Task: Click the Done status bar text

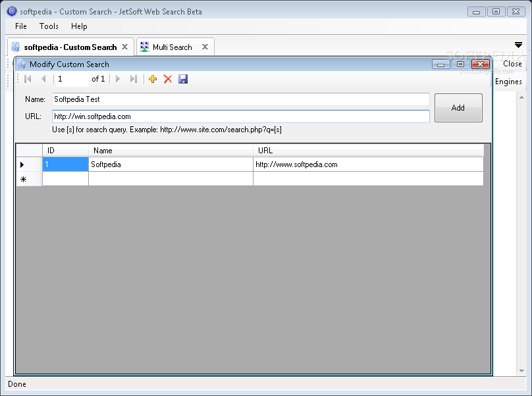Action: click(x=17, y=384)
